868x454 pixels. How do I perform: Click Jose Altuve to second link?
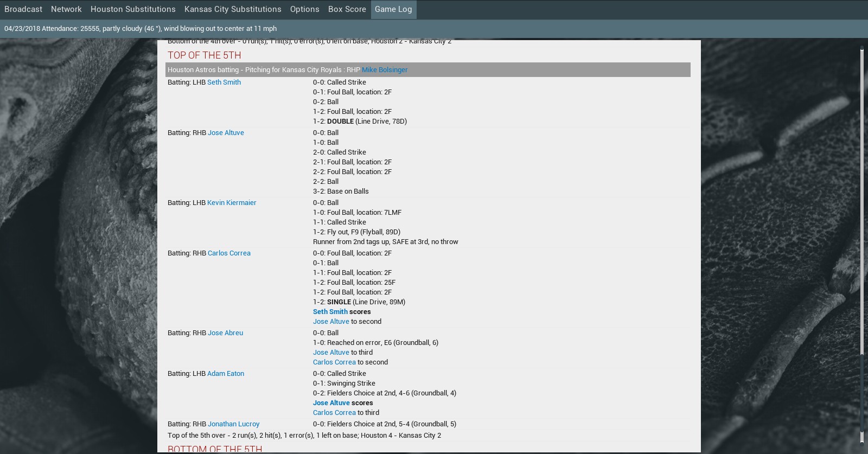coord(331,322)
